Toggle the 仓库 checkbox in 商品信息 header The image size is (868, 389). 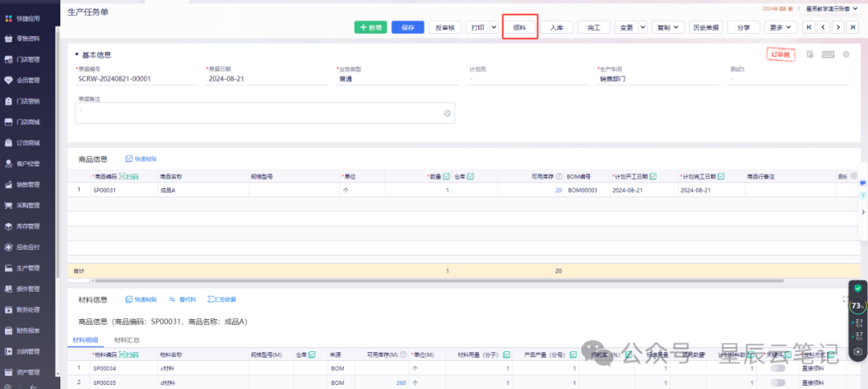click(470, 177)
